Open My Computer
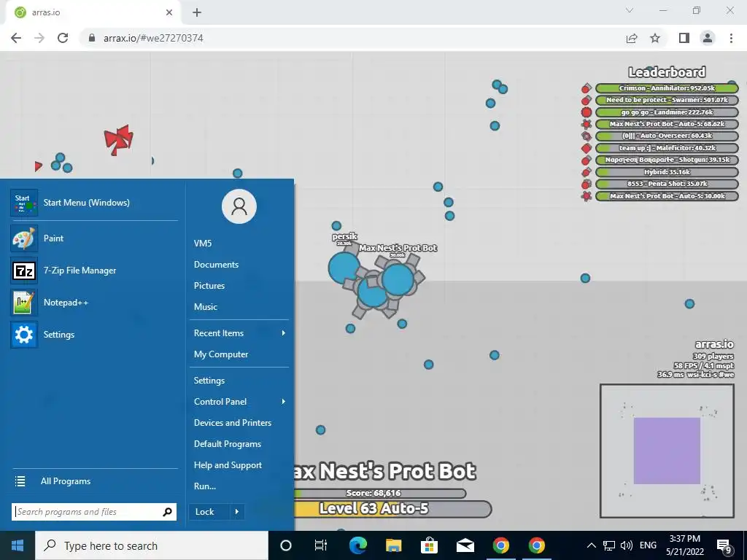747x560 pixels. 221,354
